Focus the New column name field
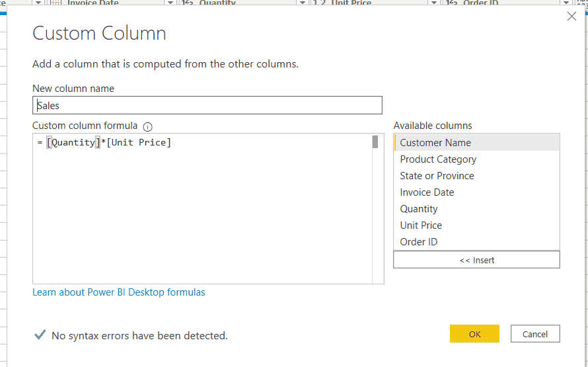 207,105
